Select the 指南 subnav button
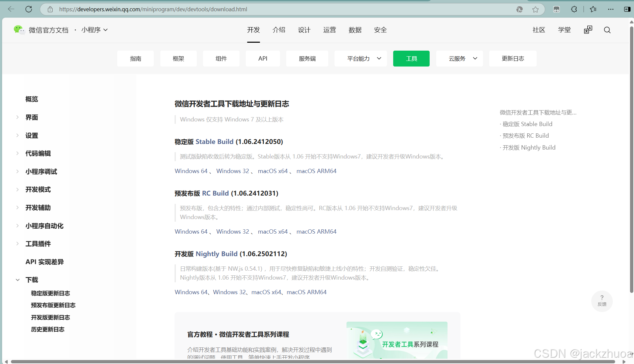Image resolution: width=634 pixels, height=364 pixels. click(x=135, y=59)
